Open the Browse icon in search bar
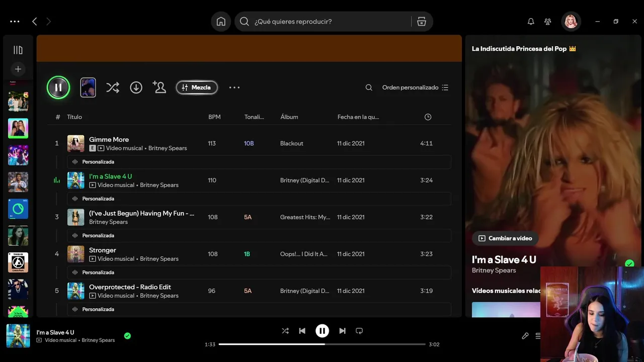The width and height of the screenshot is (644, 362). point(422,22)
